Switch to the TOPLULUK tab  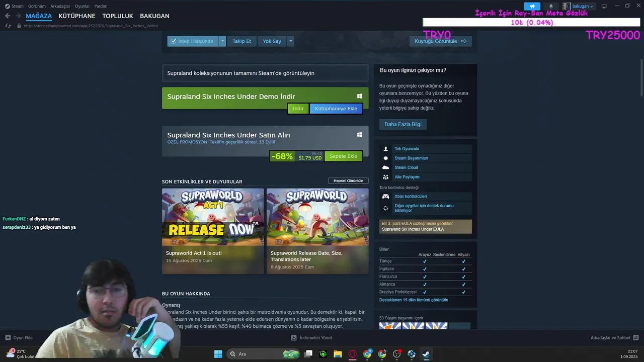pos(118,16)
